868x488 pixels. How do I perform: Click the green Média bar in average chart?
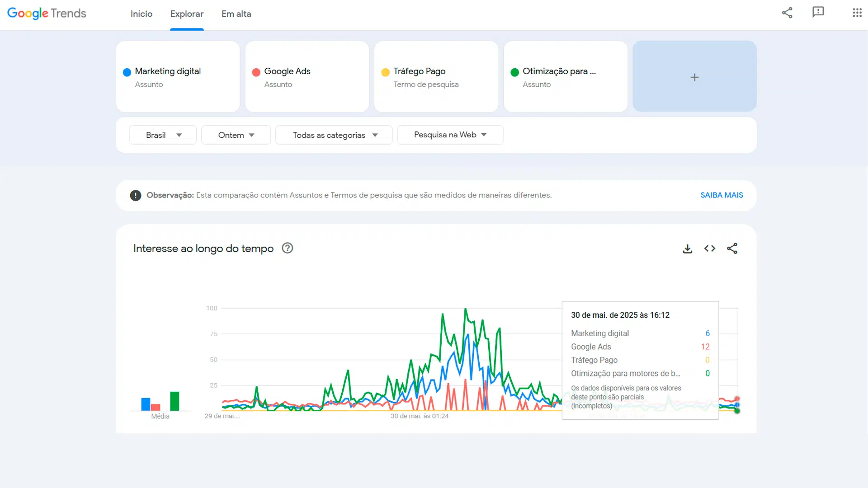coord(175,401)
